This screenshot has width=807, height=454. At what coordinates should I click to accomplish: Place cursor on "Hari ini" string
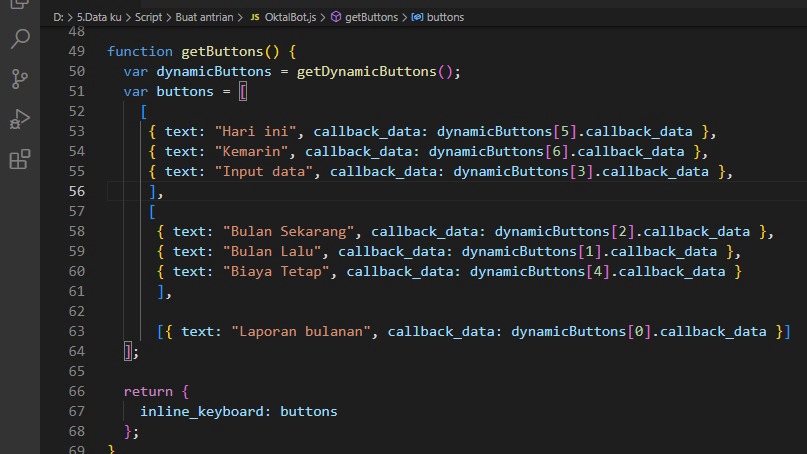(255, 131)
